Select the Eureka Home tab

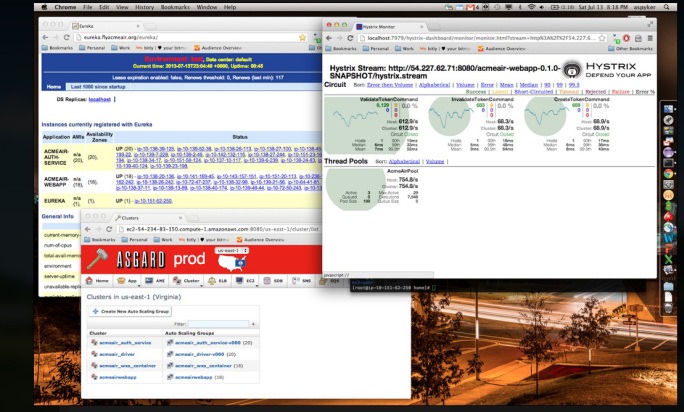click(x=54, y=87)
